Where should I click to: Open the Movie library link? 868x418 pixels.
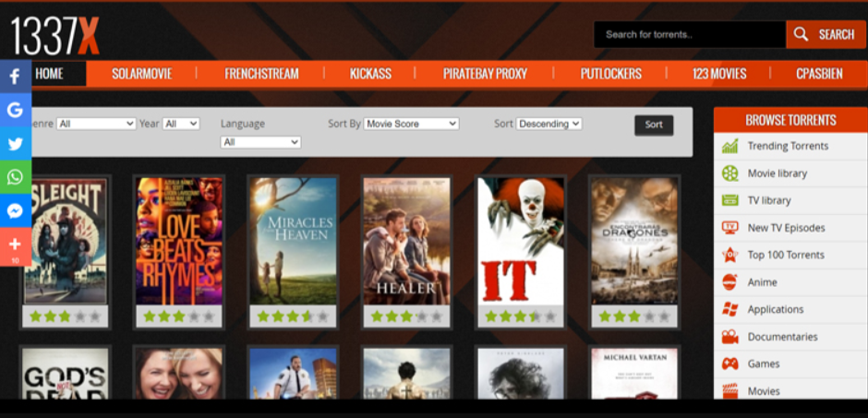778,173
